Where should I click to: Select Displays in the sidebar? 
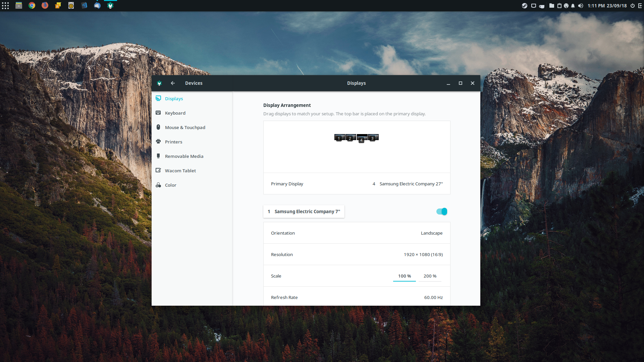pos(192,99)
